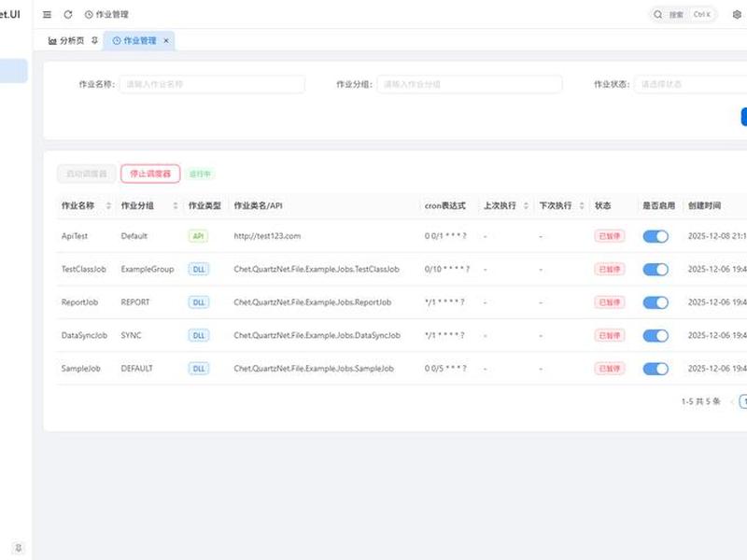Open the search box with Ctrl K
The image size is (747, 560).
coord(684,14)
